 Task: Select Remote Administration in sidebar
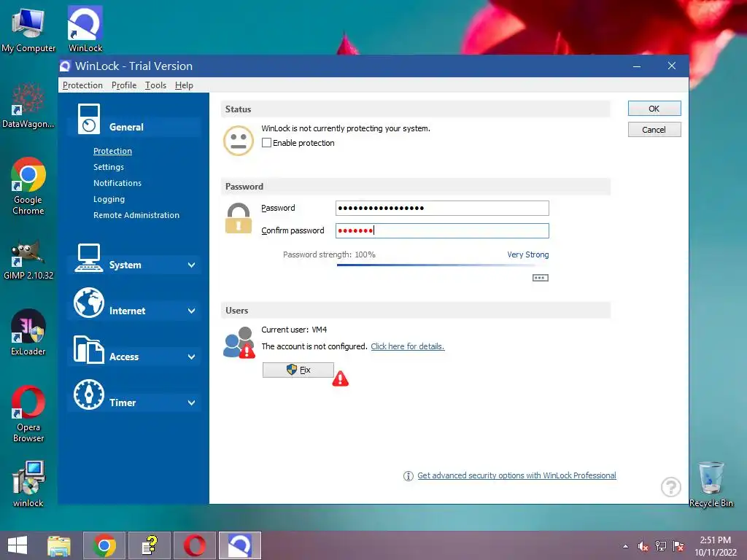point(136,215)
